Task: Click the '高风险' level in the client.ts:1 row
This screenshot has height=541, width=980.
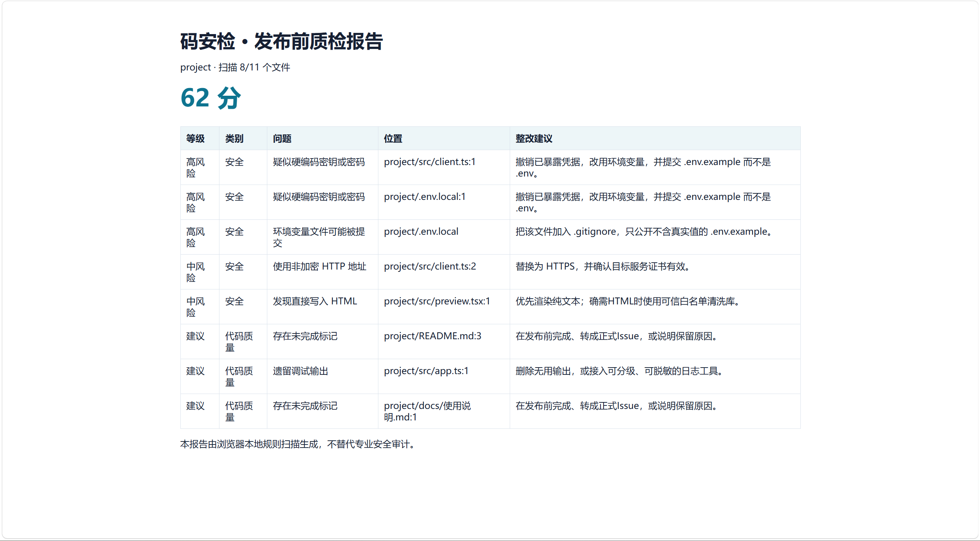Action: (195, 168)
